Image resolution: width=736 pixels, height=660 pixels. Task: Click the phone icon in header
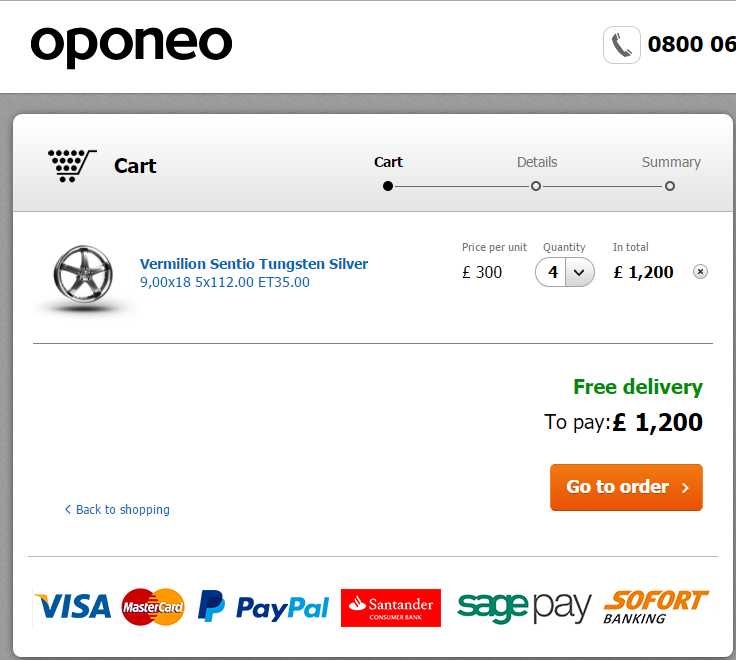click(621, 45)
